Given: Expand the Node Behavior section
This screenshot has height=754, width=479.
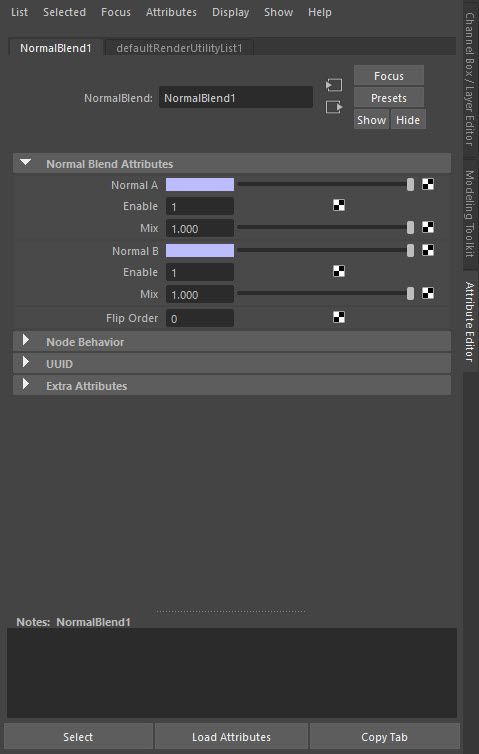Looking at the screenshot, I should 26,341.
